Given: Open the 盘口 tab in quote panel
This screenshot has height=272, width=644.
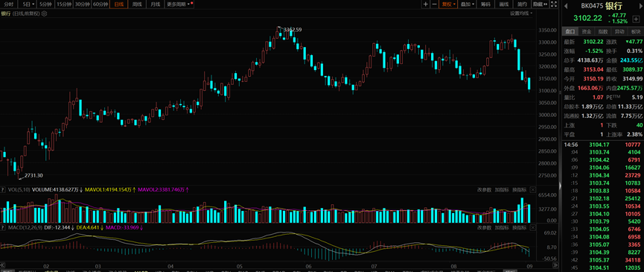Looking at the screenshot, I should 570,31.
